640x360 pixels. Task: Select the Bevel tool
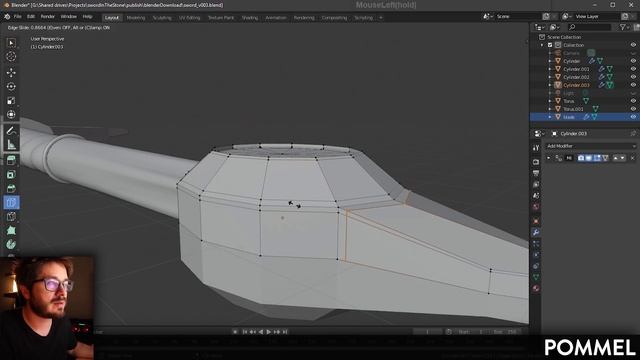pyautogui.click(x=11, y=189)
